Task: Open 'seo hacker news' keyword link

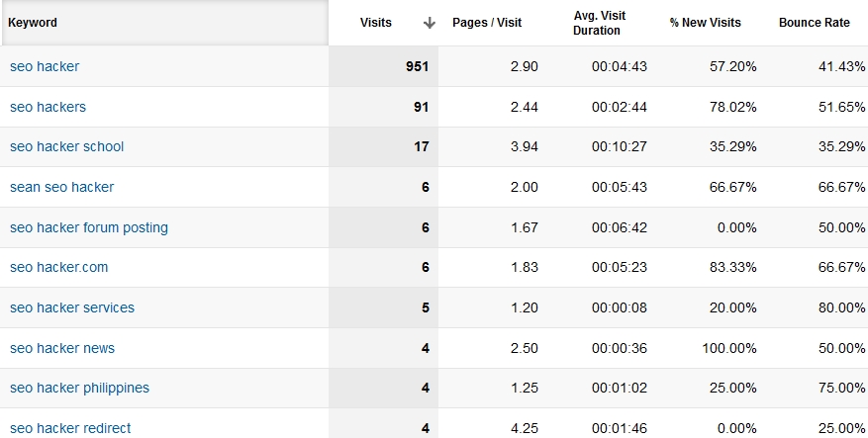Action: (x=62, y=348)
